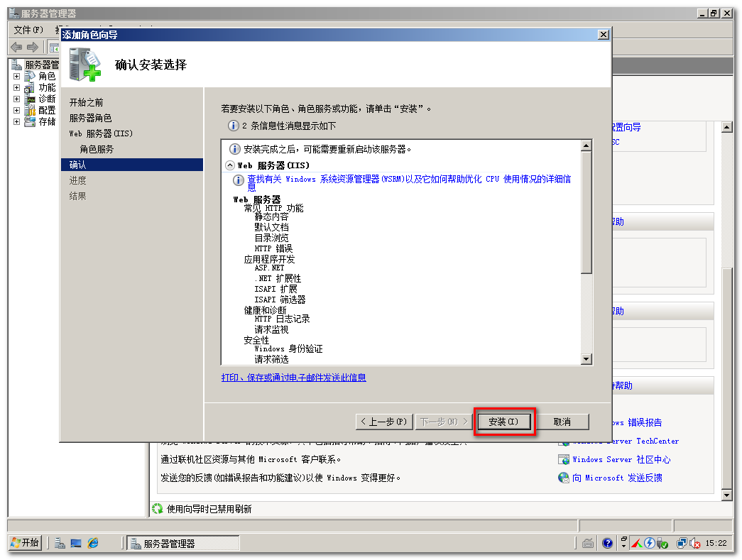Click the globe icon beside 向 Microsoft 发送反馈

pyautogui.click(x=564, y=478)
